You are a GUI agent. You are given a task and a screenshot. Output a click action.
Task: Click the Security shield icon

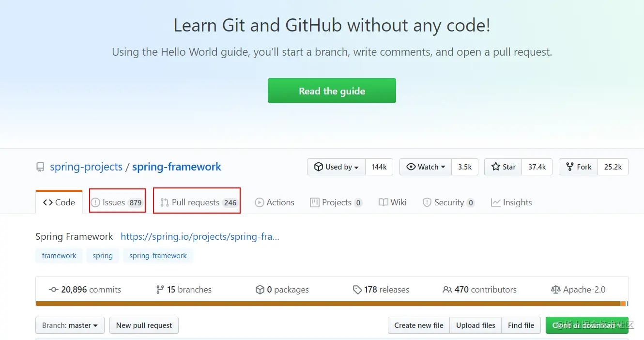pyautogui.click(x=427, y=202)
